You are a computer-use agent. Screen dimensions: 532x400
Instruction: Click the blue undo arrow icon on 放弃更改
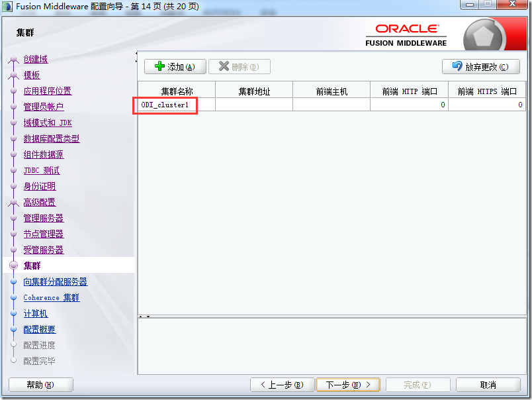point(457,66)
